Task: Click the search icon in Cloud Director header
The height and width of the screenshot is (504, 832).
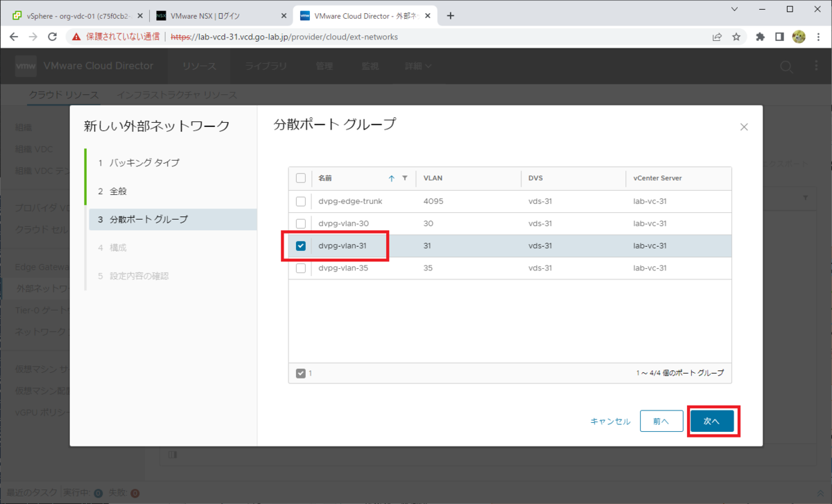Action: (786, 67)
